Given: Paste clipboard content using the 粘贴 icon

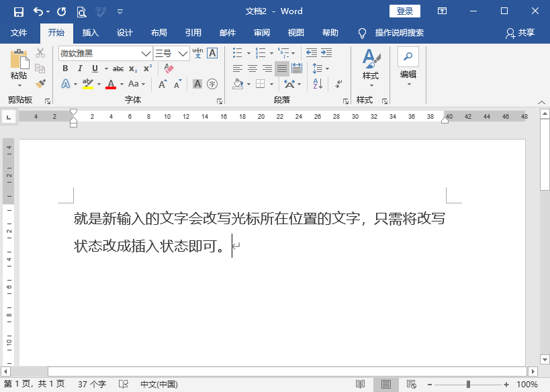Looking at the screenshot, I should [19, 60].
